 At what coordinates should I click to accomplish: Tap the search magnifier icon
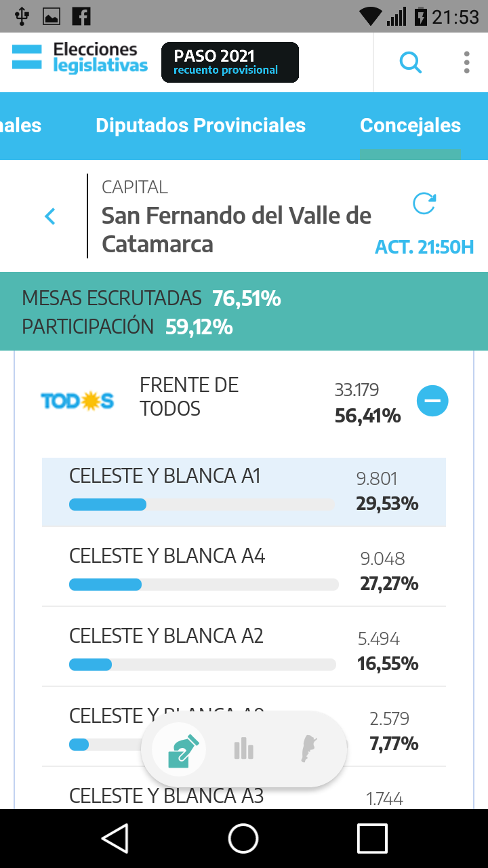point(410,62)
